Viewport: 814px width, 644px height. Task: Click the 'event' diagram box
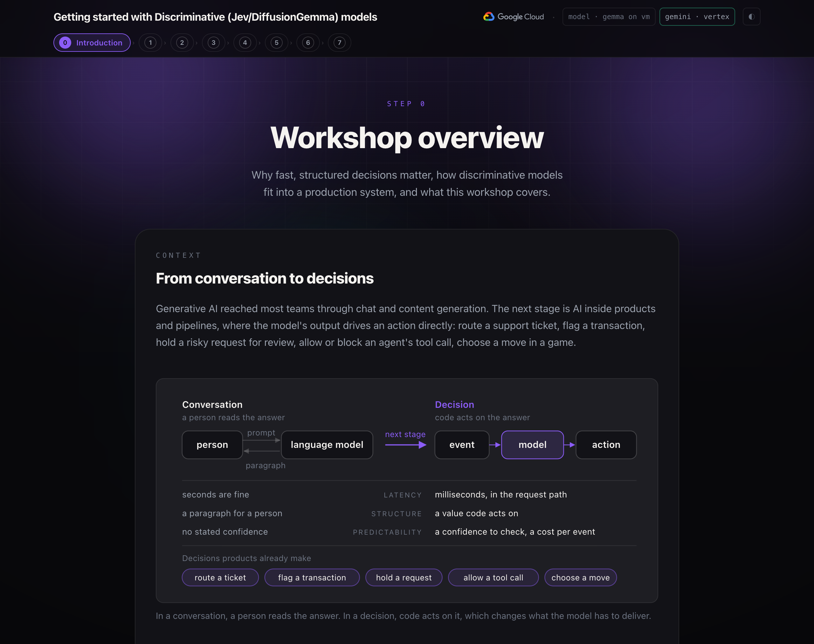coord(462,445)
